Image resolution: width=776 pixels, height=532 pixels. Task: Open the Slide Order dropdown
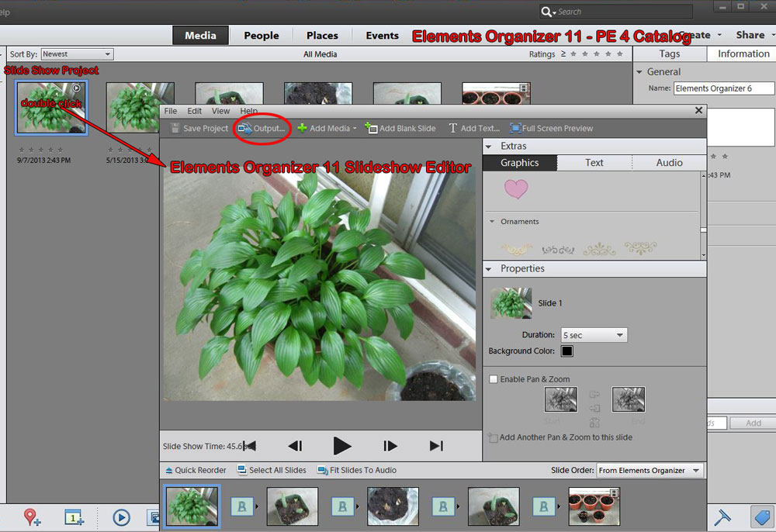[x=650, y=471]
